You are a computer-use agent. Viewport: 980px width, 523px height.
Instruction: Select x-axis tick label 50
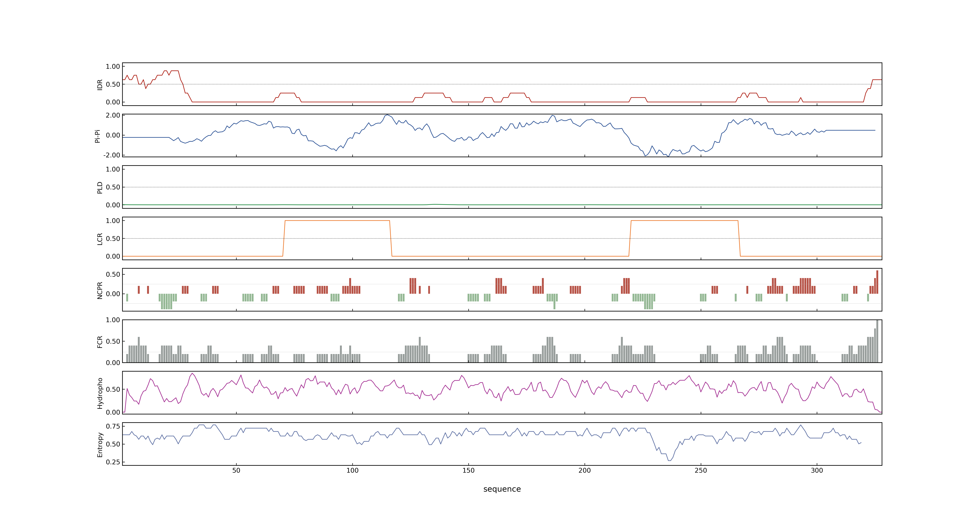[x=236, y=470]
